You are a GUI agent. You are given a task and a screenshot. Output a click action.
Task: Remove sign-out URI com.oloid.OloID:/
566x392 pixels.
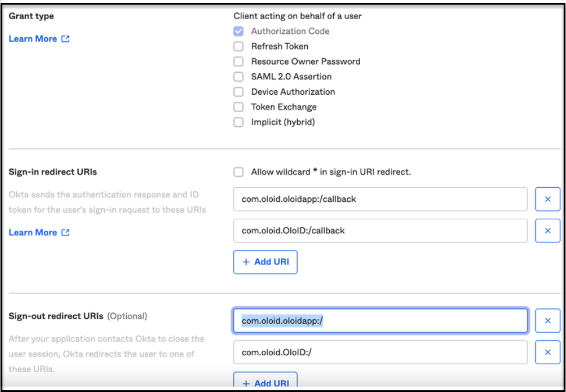click(x=547, y=352)
